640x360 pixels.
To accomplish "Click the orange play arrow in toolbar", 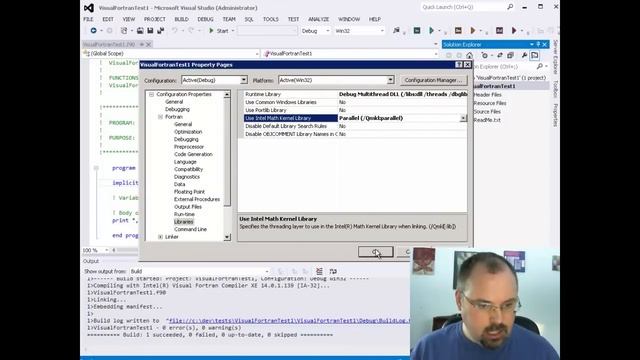I will point(473,31).
